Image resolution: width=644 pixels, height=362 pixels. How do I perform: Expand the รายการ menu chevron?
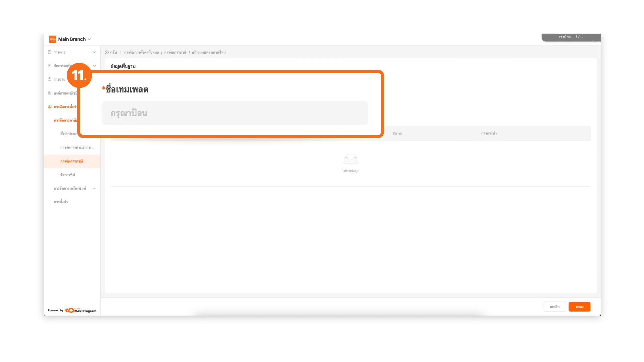click(x=94, y=52)
